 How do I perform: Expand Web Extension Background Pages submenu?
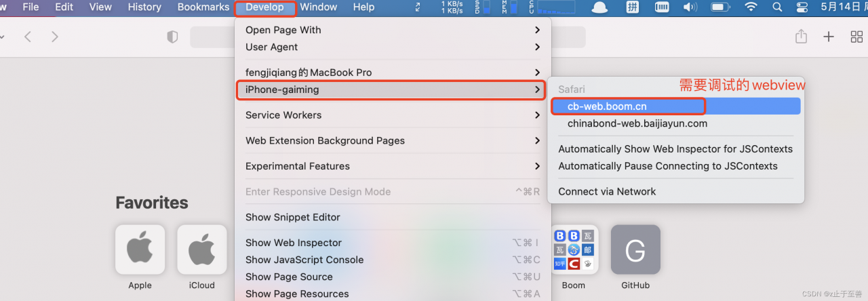(393, 140)
